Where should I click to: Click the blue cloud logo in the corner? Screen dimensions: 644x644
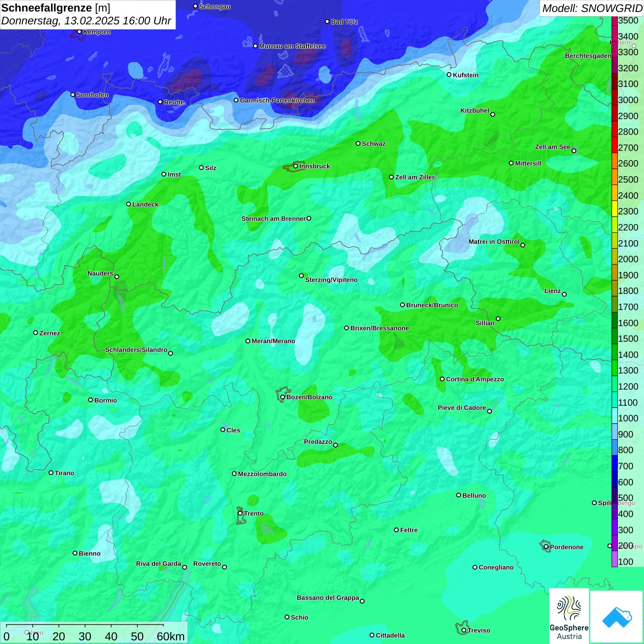pos(617,617)
